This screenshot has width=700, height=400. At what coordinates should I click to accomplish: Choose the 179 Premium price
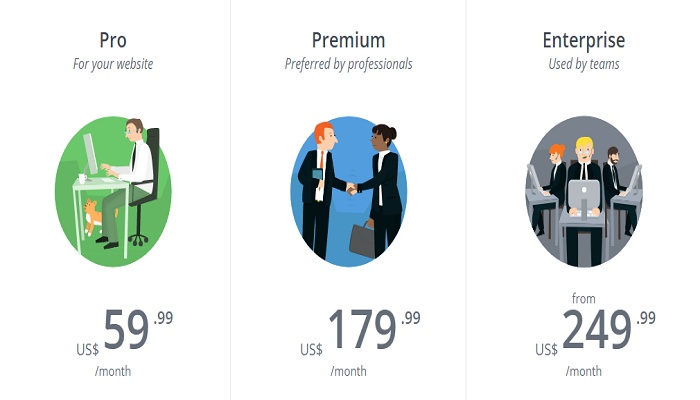(x=362, y=331)
